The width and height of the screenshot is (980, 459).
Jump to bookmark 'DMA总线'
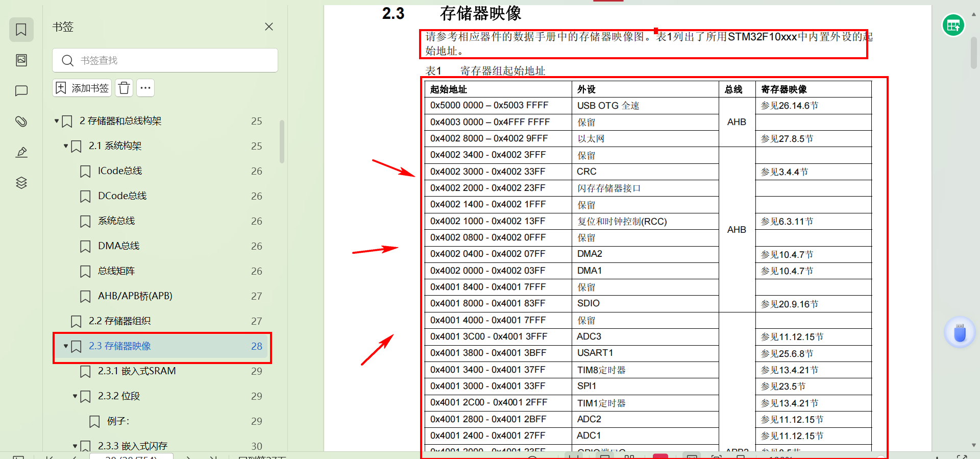(x=119, y=246)
